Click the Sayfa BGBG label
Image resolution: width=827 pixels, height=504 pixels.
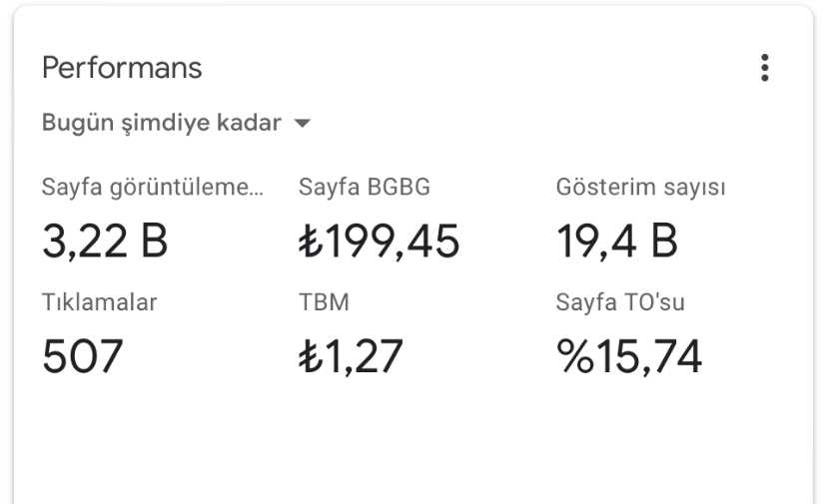click(365, 188)
